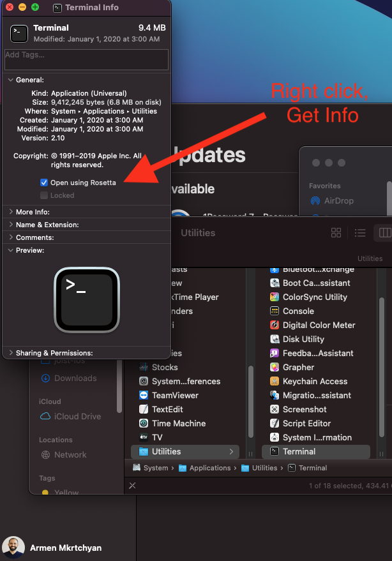Image resolution: width=392 pixels, height=561 pixels.
Task: Click Finder sidebar scrollbar
Action: click(119, 387)
